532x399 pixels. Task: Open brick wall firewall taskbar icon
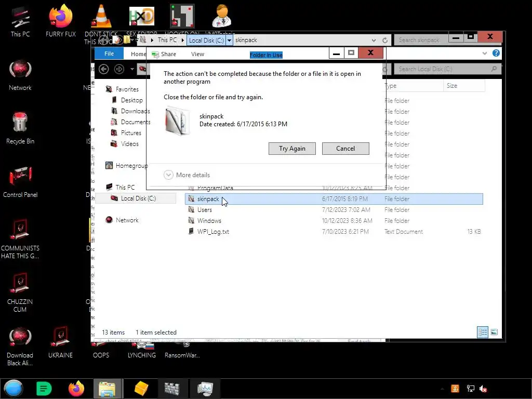[x=172, y=389]
